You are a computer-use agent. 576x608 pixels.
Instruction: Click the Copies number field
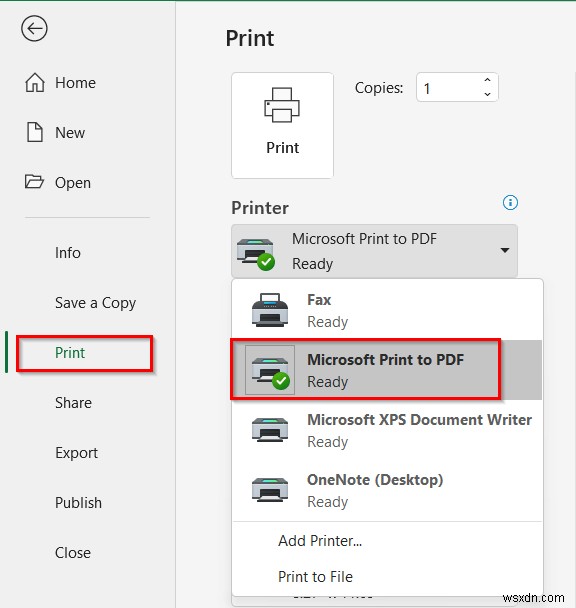click(449, 88)
